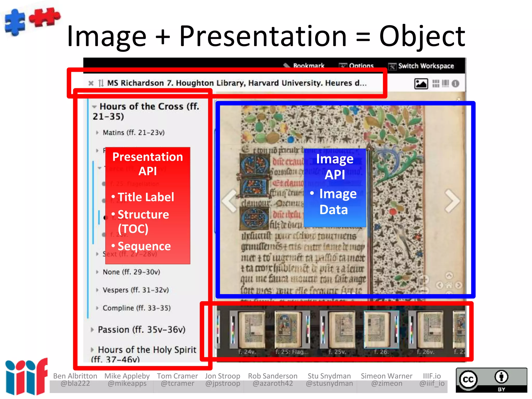Click the Options icon in top bar

(x=343, y=66)
